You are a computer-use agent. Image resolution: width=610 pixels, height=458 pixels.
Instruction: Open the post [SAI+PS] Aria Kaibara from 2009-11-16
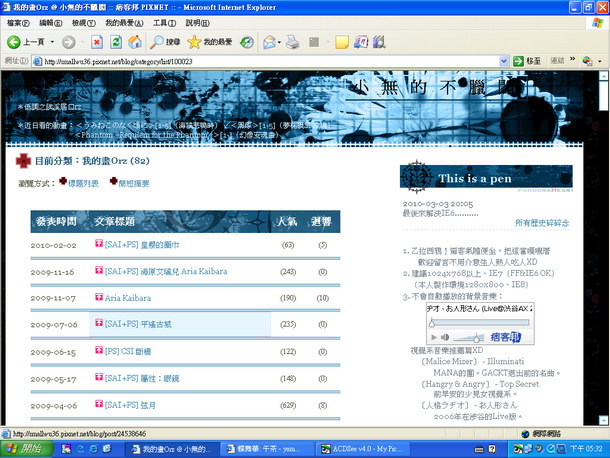(166, 272)
